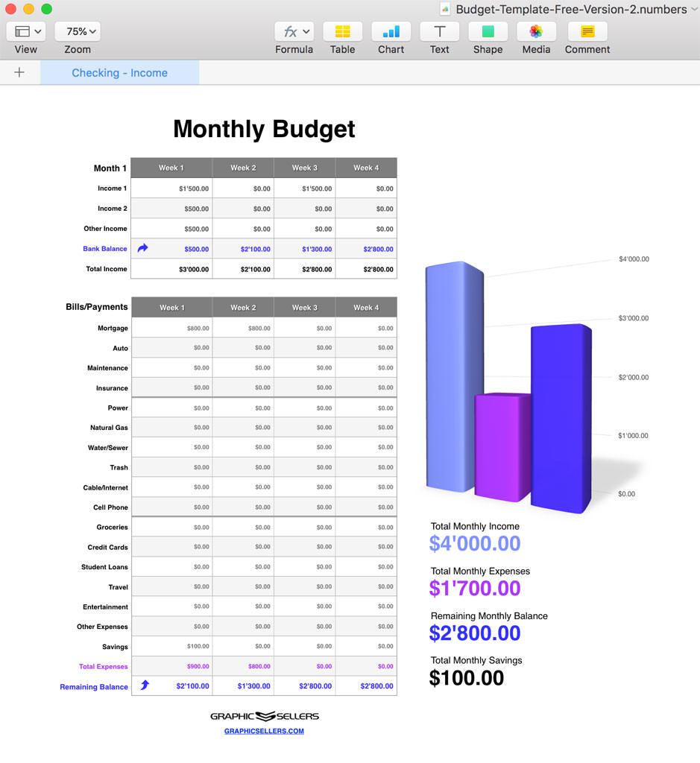This screenshot has height=763, width=700.
Task: Insert a new Table from toolbar
Action: pos(342,31)
